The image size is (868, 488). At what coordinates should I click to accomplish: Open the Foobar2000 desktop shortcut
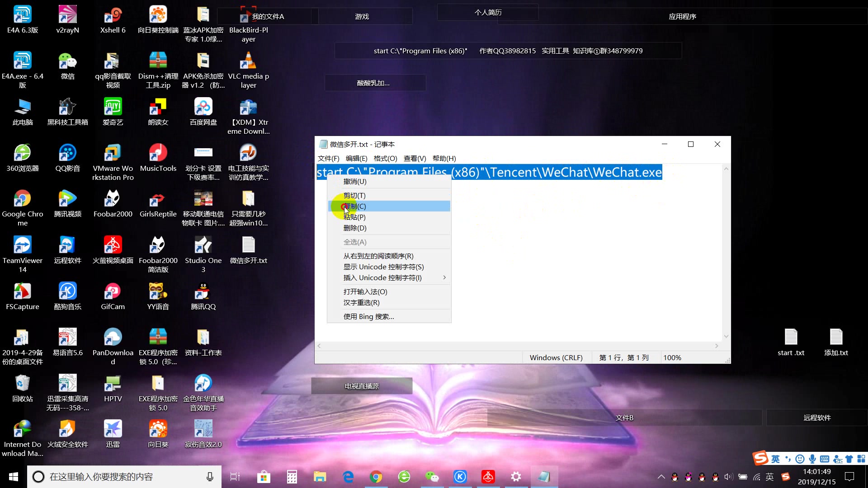pyautogui.click(x=113, y=204)
